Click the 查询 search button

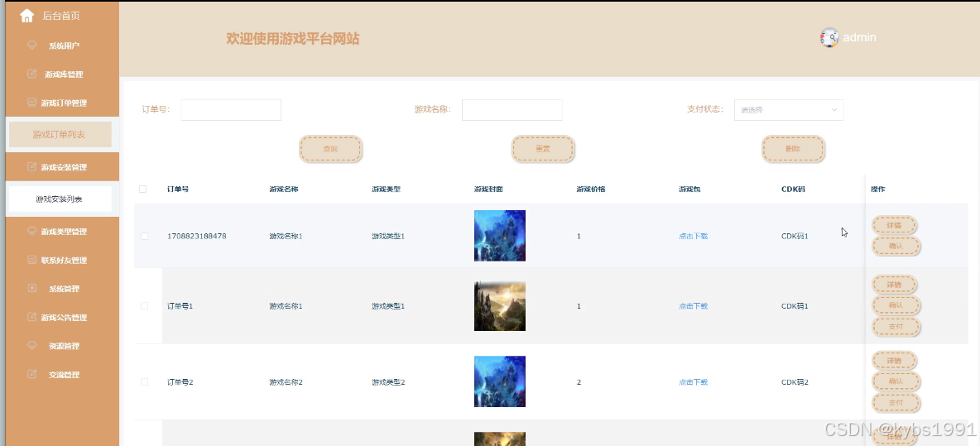coord(330,149)
